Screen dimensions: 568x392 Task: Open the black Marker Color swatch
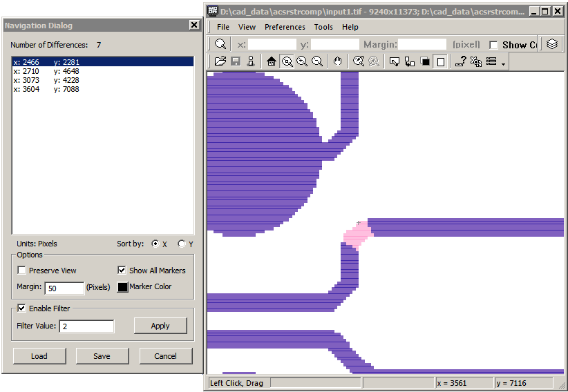point(123,287)
